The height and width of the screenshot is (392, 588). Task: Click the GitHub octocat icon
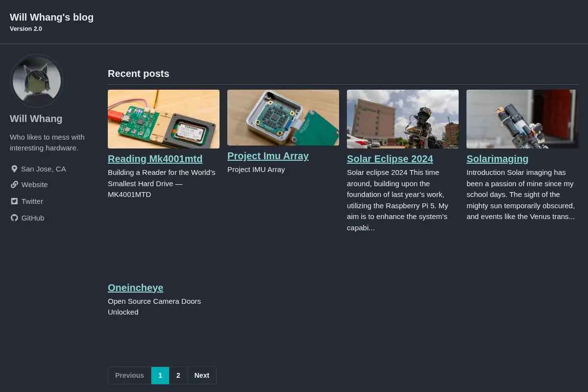point(14,218)
